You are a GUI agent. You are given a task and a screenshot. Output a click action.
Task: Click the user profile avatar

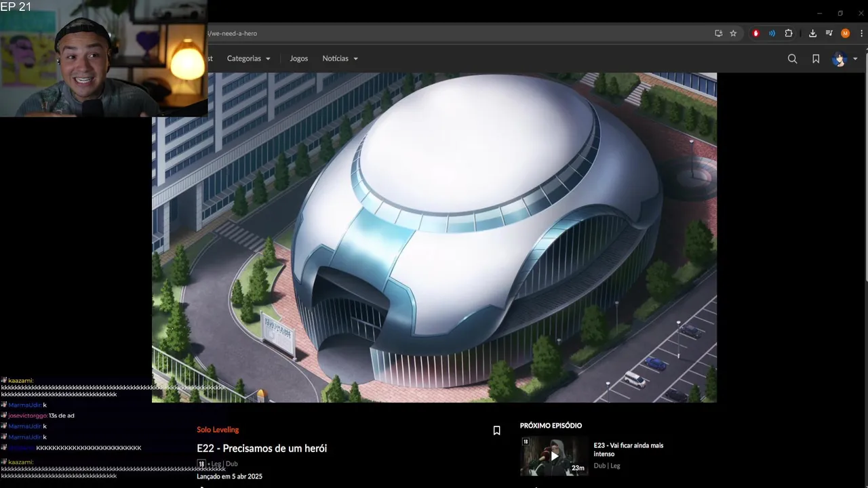point(840,59)
